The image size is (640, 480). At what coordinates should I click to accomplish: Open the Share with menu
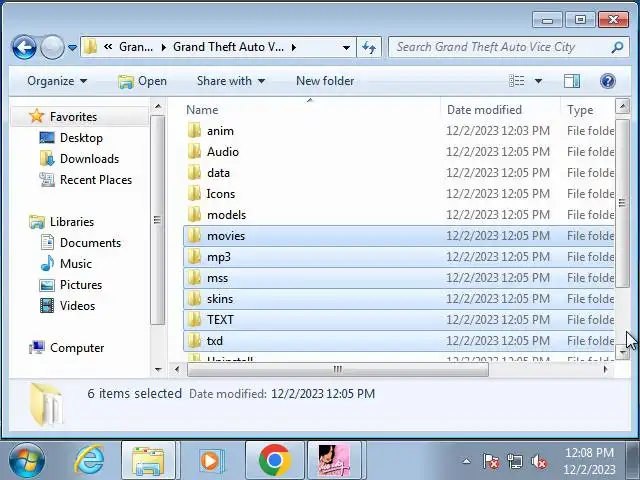click(231, 81)
